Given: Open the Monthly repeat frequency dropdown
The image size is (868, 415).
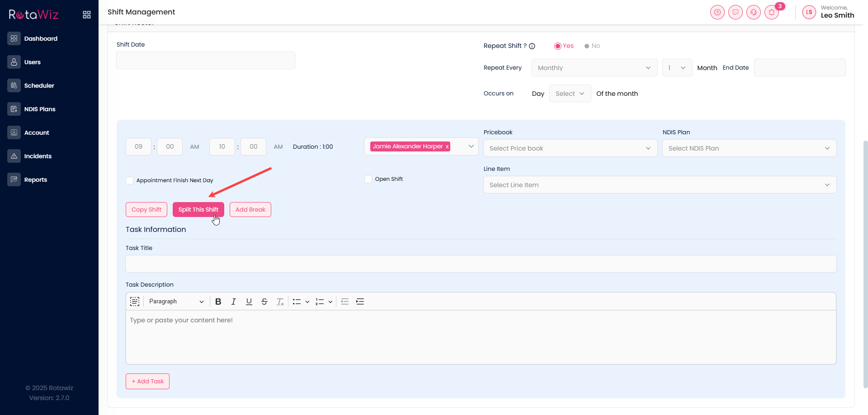Looking at the screenshot, I should click(594, 68).
